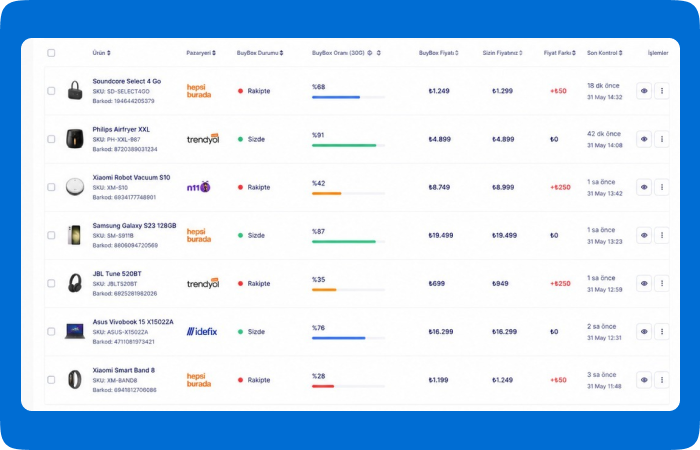Open the JBL Tune 520BT product name
700x450 pixels.
tap(117, 274)
